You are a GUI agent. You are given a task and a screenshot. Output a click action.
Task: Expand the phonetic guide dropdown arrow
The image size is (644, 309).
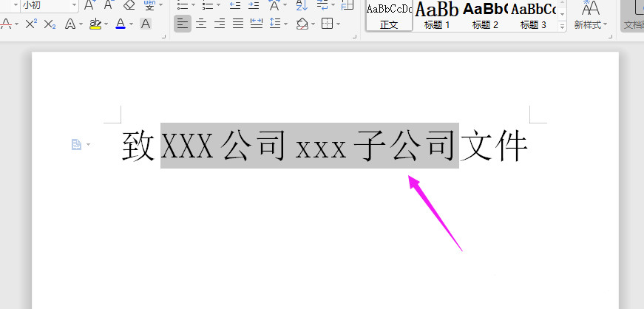click(x=160, y=5)
